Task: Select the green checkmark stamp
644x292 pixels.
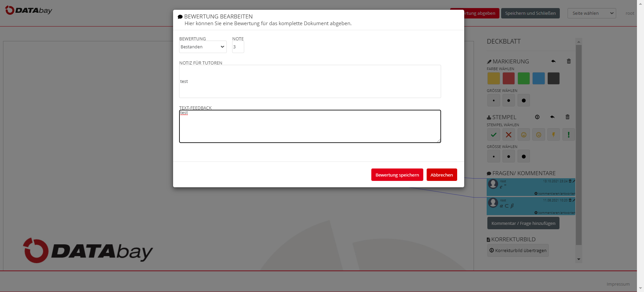Action: click(494, 135)
